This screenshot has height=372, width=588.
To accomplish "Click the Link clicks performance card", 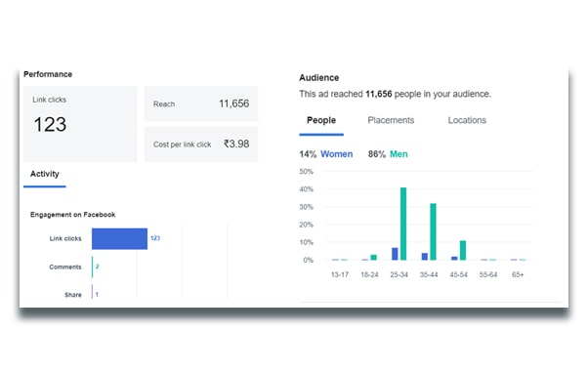I will (80, 124).
